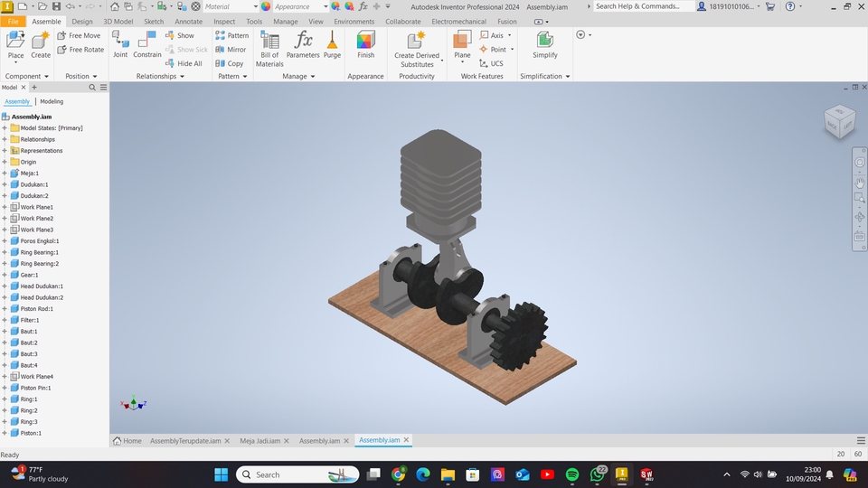Viewport: 868px width, 488px height.
Task: Select the Pattern component tool
Action: click(232, 35)
